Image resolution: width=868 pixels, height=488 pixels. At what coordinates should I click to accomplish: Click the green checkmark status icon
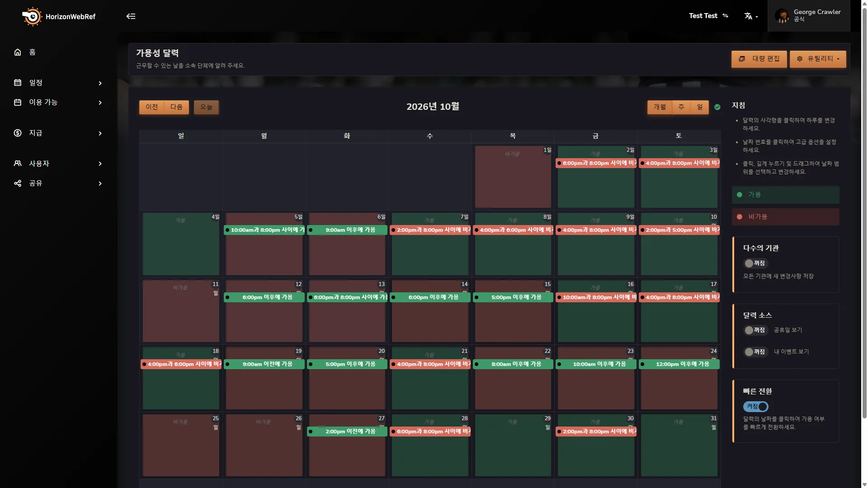click(717, 107)
